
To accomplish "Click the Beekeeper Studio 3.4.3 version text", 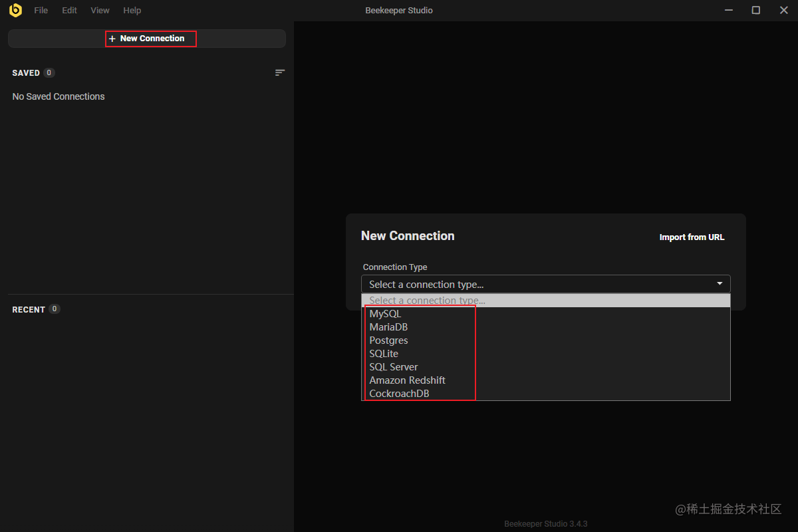I will [546, 524].
